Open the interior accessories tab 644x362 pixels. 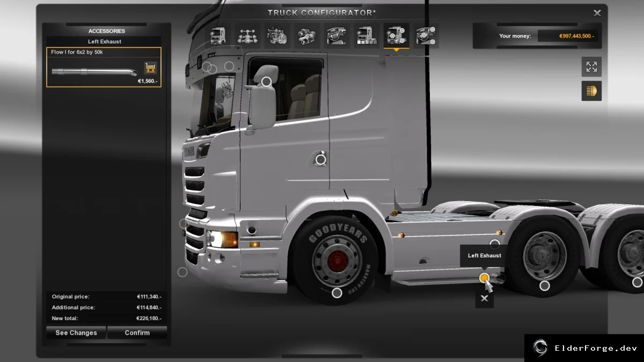coord(426,36)
